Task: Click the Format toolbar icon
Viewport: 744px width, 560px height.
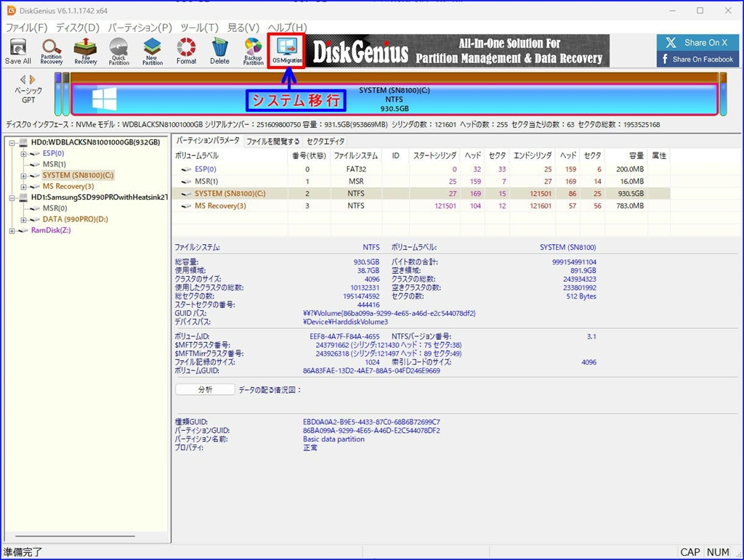Action: [x=186, y=51]
